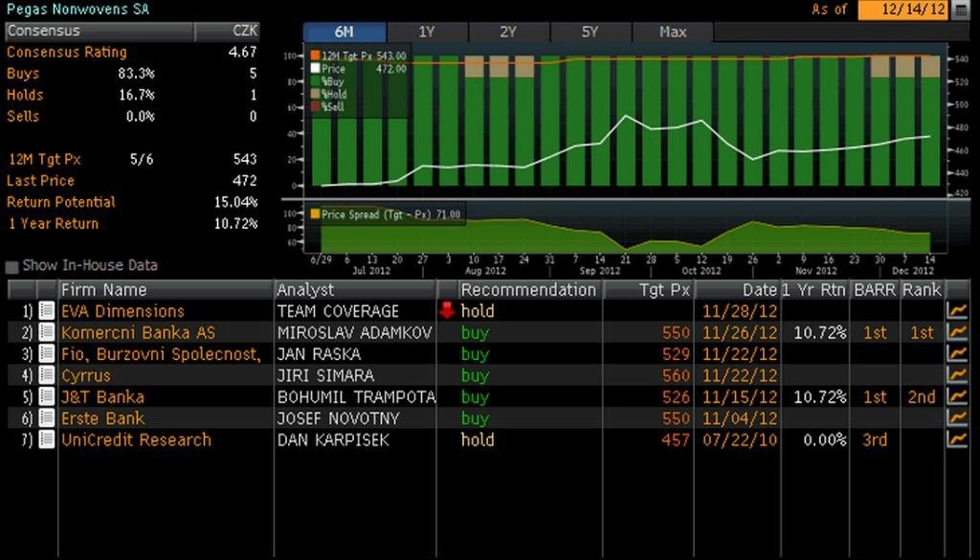This screenshot has width=980, height=560.
Task: Select analyst BOHUMIL TRAMPOTA
Action: coord(356,397)
